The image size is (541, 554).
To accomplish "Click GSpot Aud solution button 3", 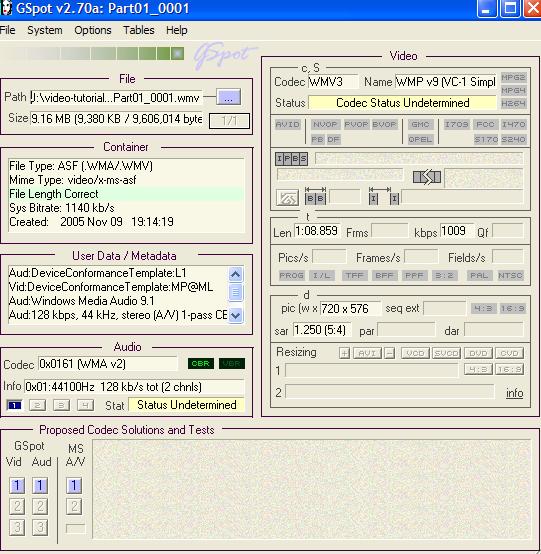I will click(x=40, y=527).
